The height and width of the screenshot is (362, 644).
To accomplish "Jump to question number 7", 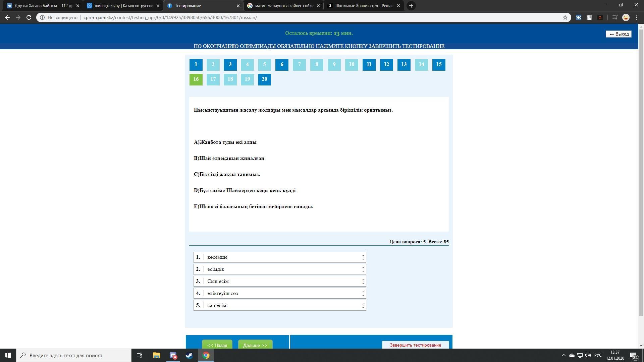I will 299,64.
